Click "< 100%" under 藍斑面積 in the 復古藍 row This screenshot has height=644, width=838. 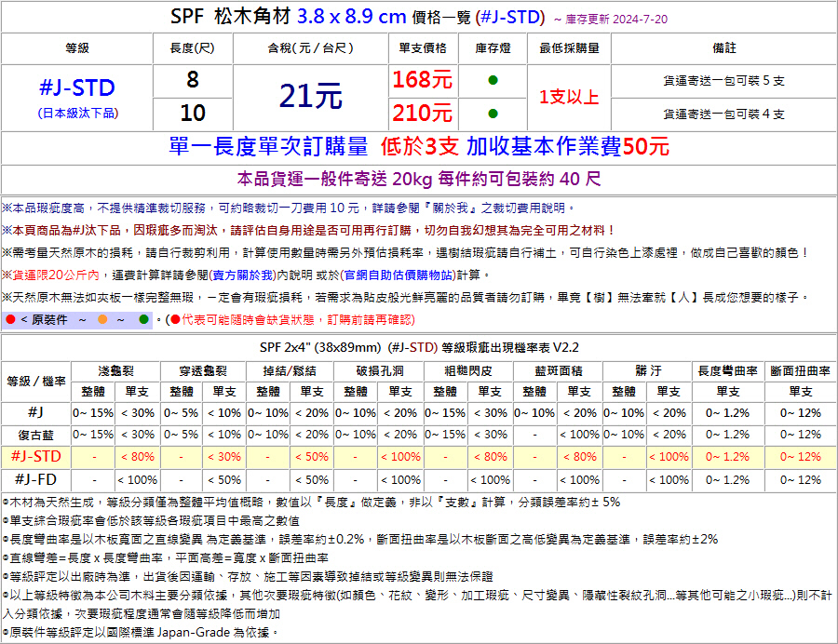coord(579,436)
